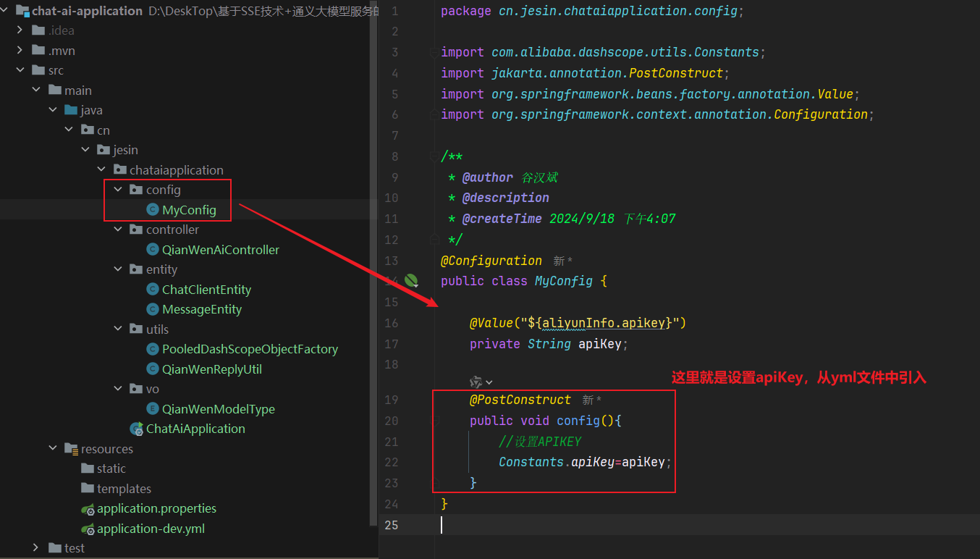Click the QianWenReplyUtil class icon
The image size is (980, 559).
coord(152,369)
